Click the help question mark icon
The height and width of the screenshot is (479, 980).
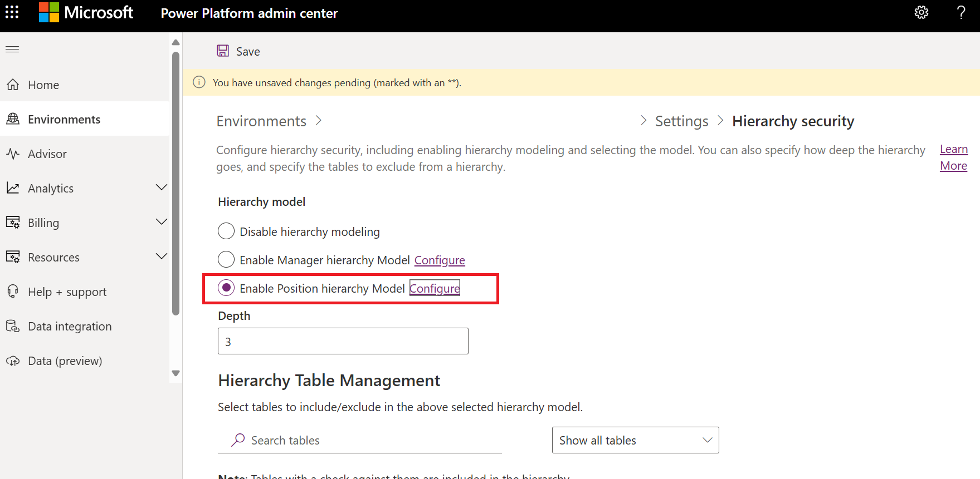[961, 12]
